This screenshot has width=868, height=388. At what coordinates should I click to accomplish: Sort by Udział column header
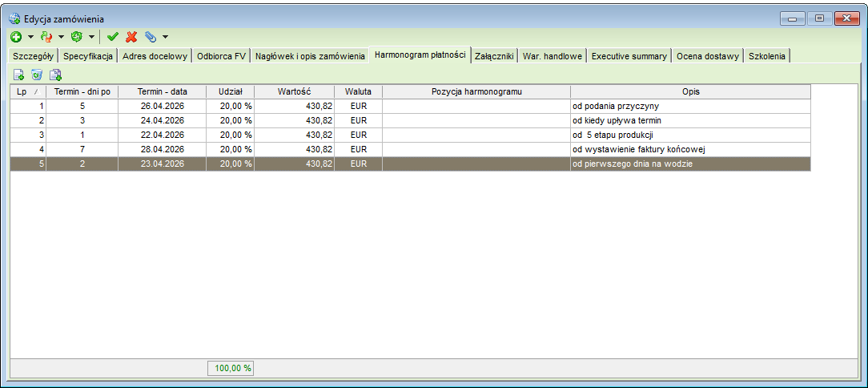coord(231,91)
